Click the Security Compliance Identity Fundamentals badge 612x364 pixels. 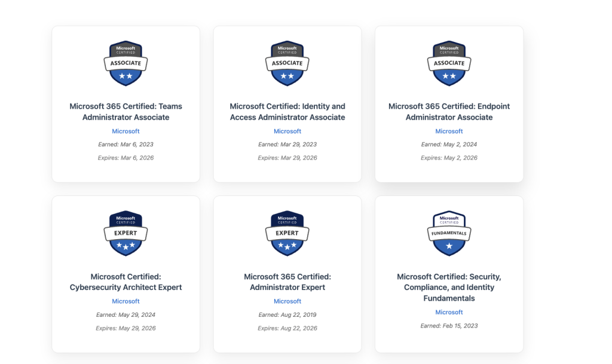tap(449, 233)
